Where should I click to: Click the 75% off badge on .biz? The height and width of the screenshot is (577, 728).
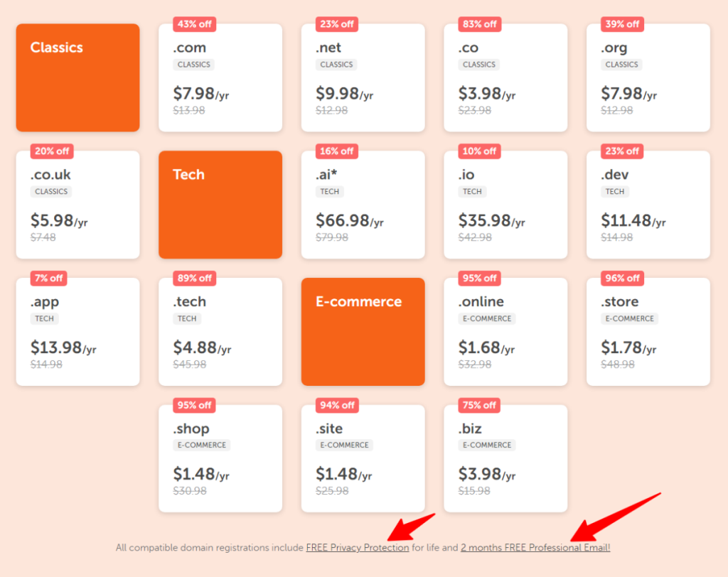pyautogui.click(x=480, y=405)
